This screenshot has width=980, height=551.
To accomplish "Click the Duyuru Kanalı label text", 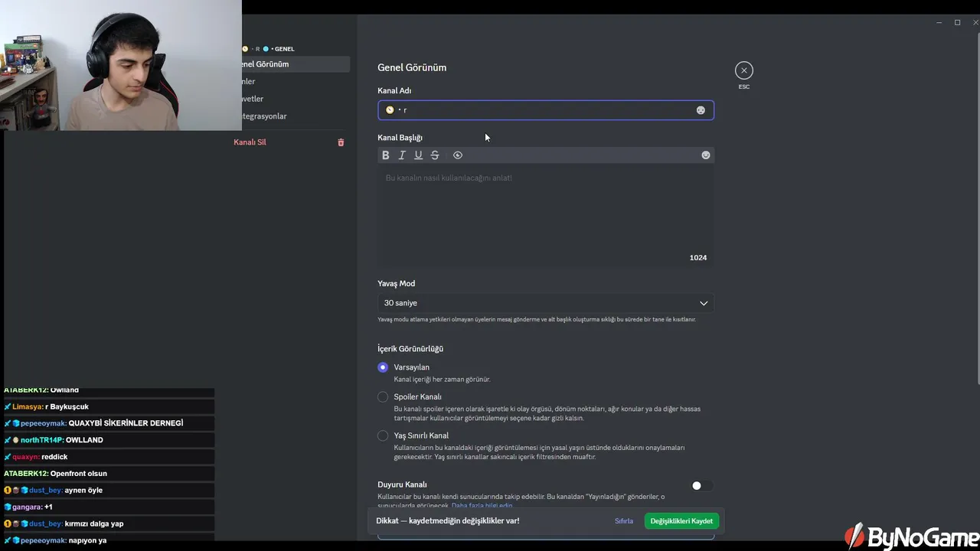I will point(402,484).
